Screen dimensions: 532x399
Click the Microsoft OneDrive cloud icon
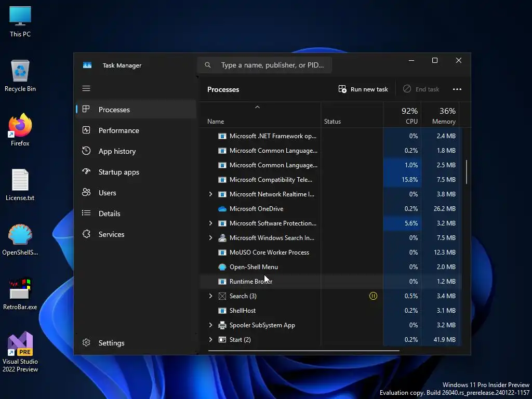(222, 209)
